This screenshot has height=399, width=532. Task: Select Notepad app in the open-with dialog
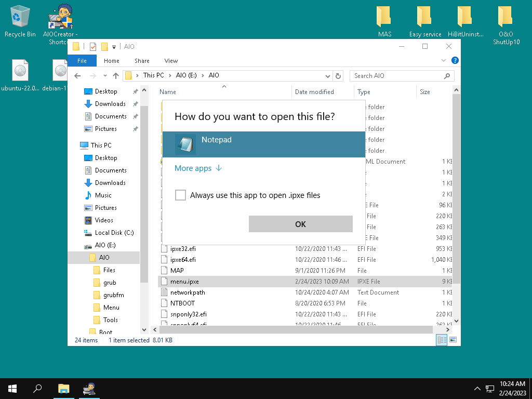(x=263, y=144)
